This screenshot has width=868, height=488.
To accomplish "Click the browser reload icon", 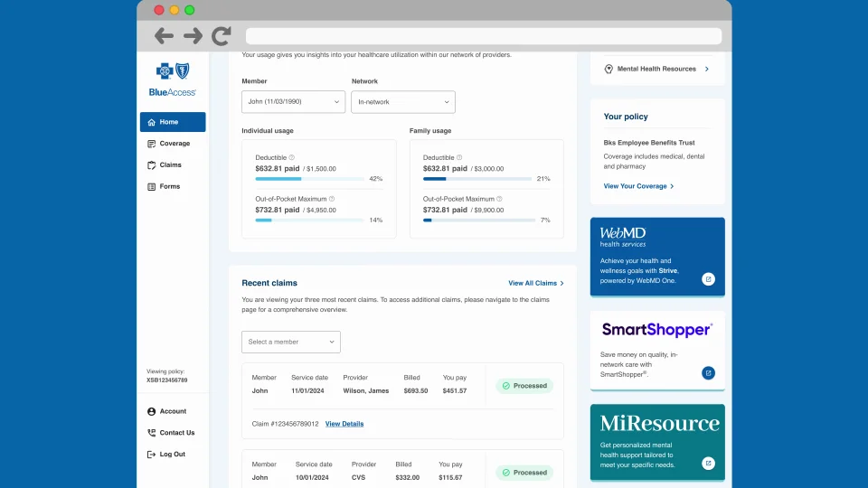I will point(222,36).
